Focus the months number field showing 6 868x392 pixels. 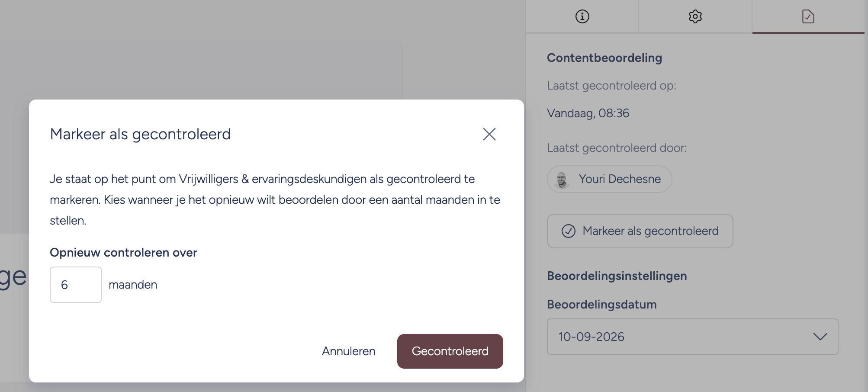pyautogui.click(x=76, y=285)
